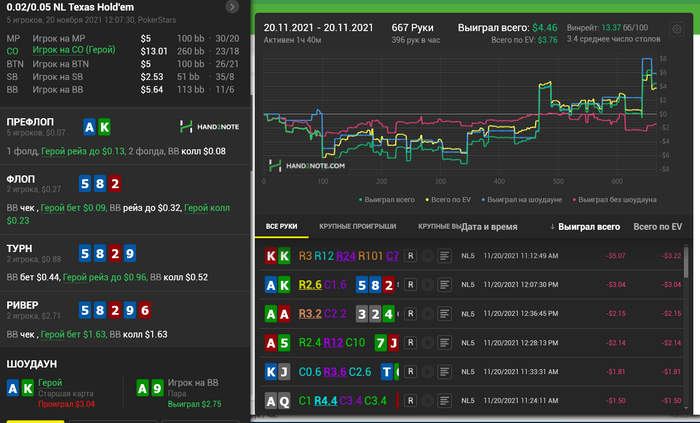This screenshot has width=700, height=423.
Task: Select the 'Игрок на CO (Герой)' player row
Action: [123, 50]
